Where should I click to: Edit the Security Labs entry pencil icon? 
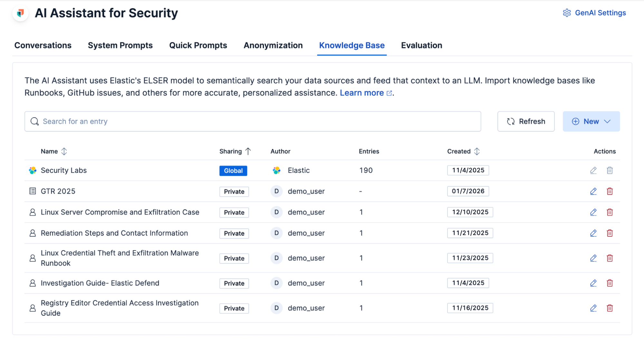[593, 170]
